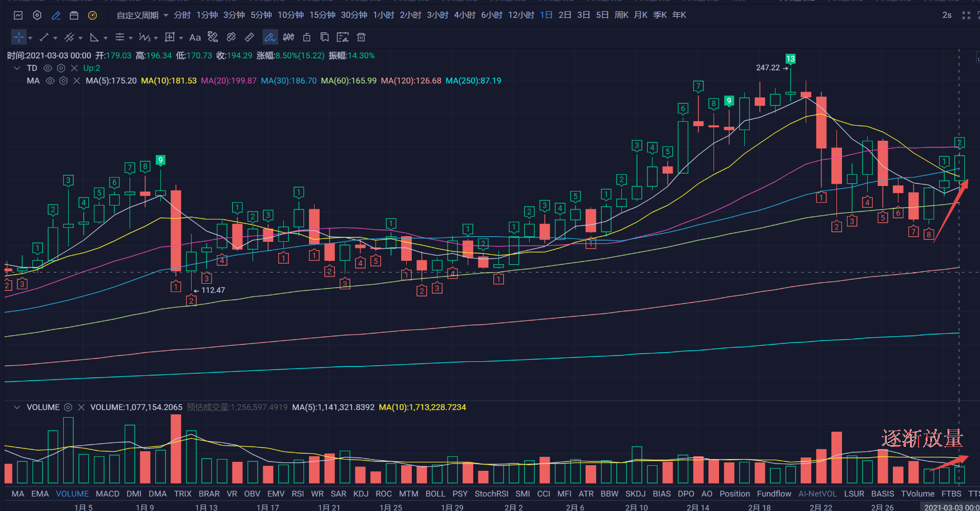Select the crosshair cursor tool
980x511 pixels.
pyautogui.click(x=19, y=37)
